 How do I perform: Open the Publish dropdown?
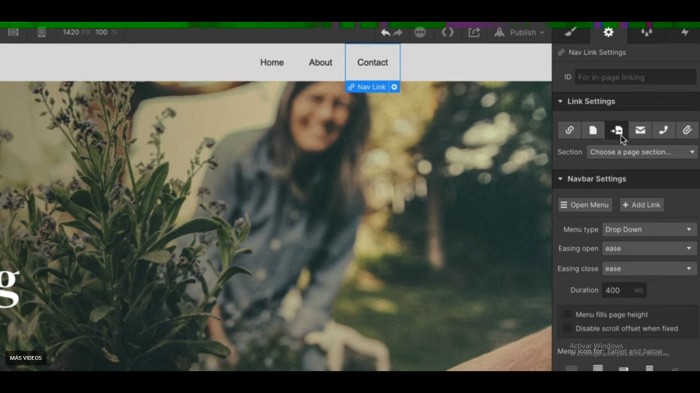[527, 33]
